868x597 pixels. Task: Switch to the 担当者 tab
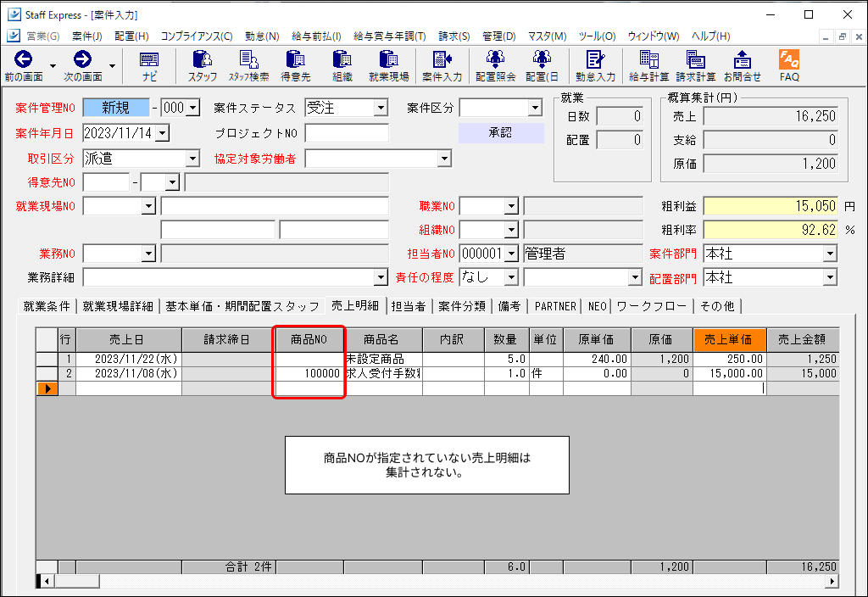409,306
